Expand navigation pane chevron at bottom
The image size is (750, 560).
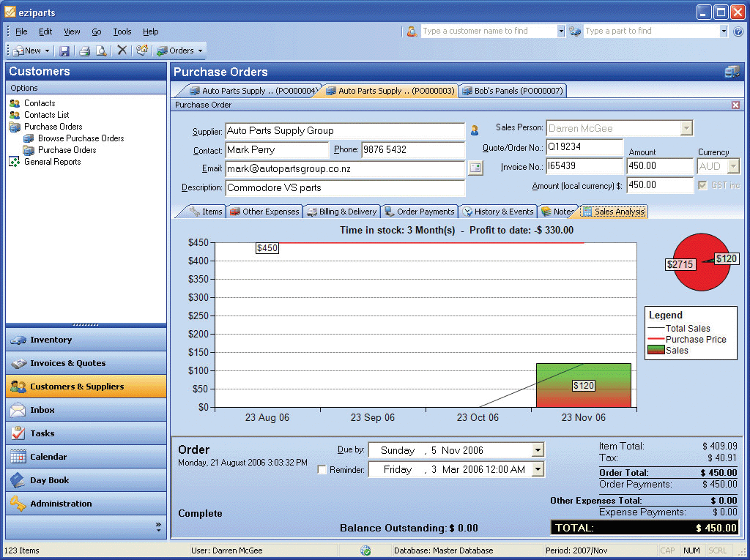158,527
